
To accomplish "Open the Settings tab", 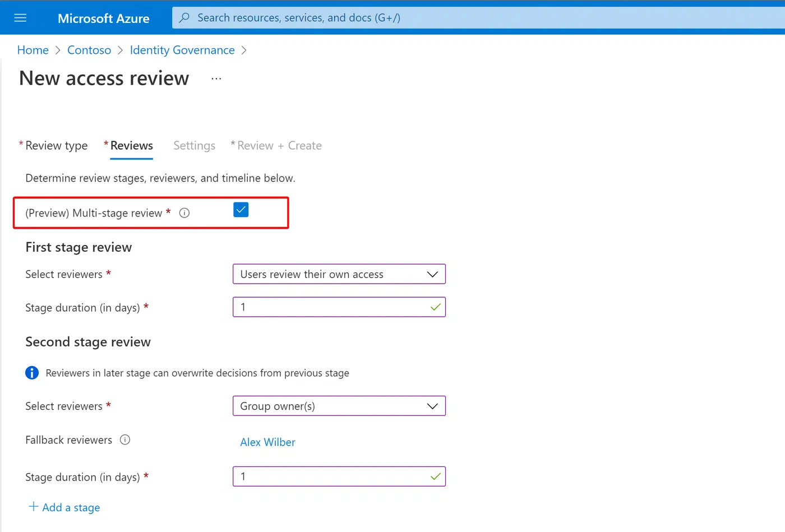I will (x=195, y=146).
